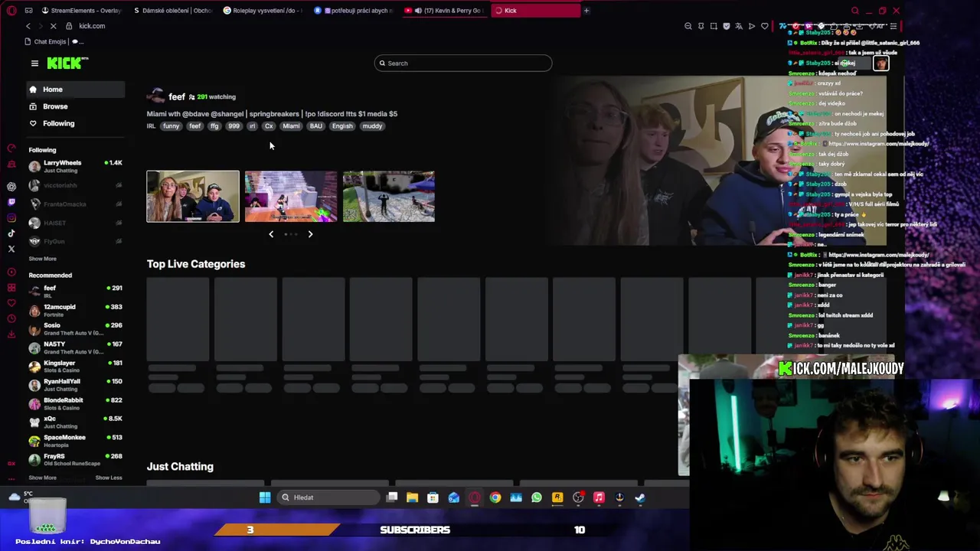
Task: Select the 'muddy' stream tag
Action: (372, 126)
